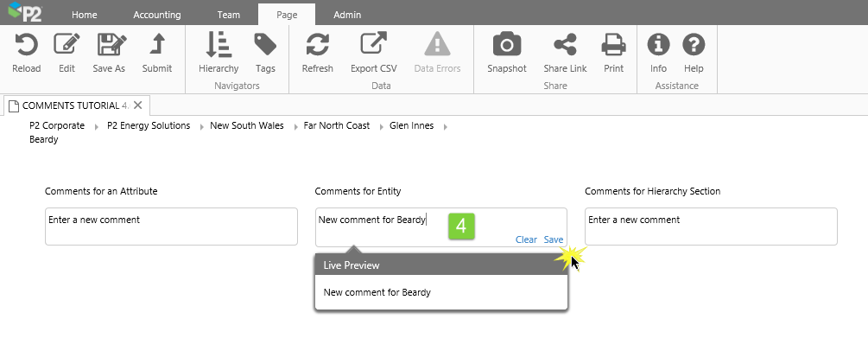
Task: Open Save As from the ribbon
Action: click(x=110, y=45)
